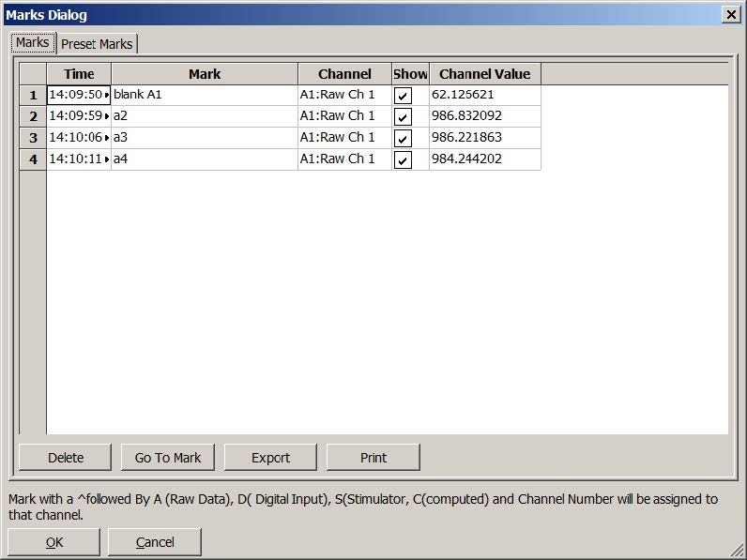Disable Show checkbox for mark a3

tap(403, 139)
